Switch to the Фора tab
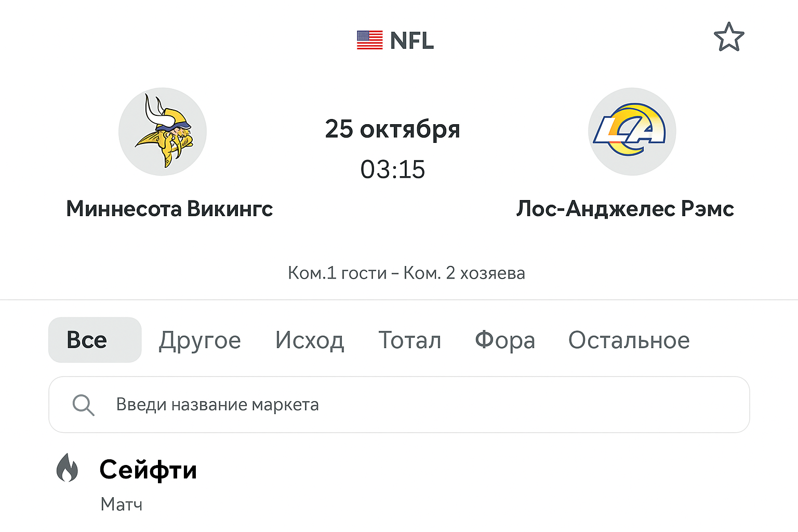798x532 pixels. pos(505,340)
